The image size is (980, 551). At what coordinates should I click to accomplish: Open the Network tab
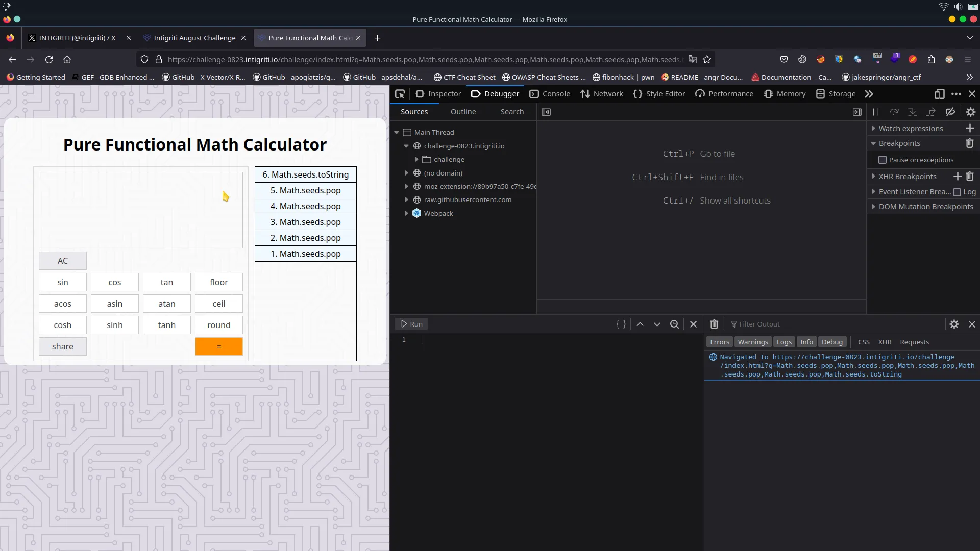(601, 94)
